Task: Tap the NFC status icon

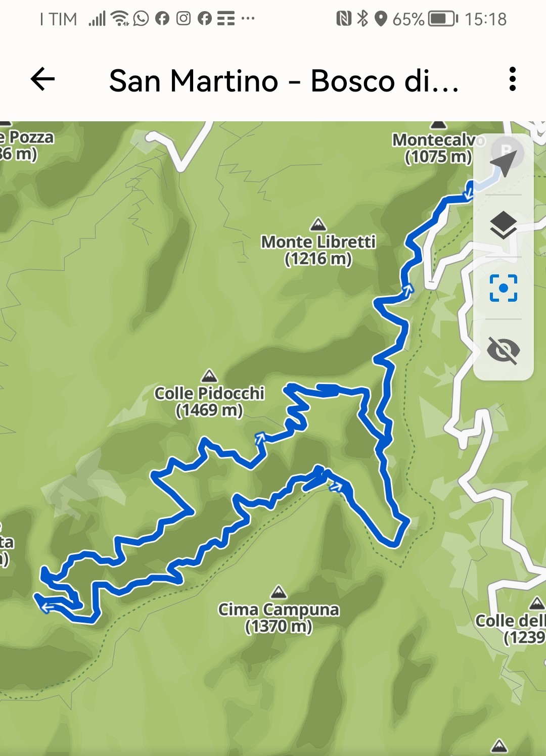Action: pos(344,19)
